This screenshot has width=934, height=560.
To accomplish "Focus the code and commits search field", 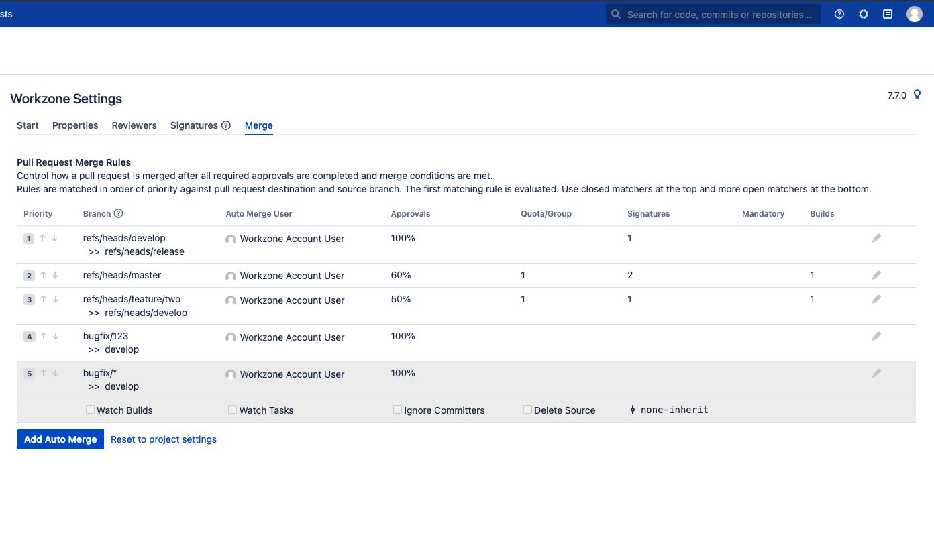I will [718, 14].
